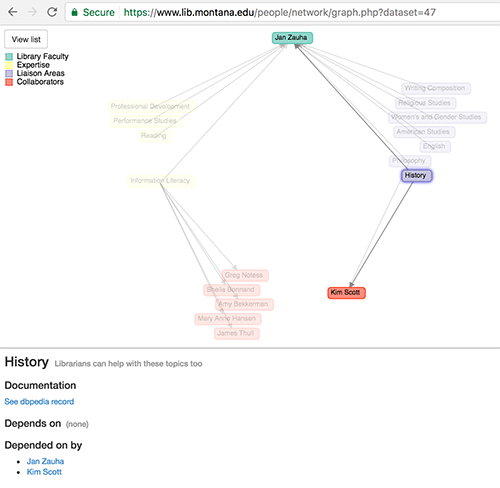Click the Liaison Areas purple legend swatch

coord(9,73)
